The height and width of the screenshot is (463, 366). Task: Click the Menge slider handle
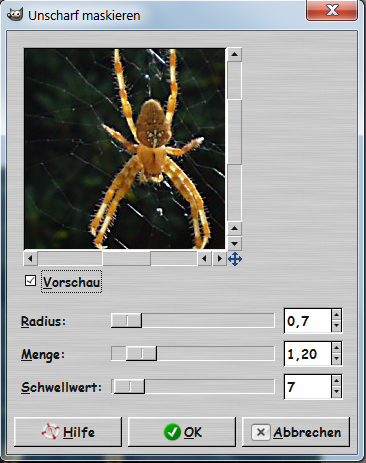(x=141, y=354)
